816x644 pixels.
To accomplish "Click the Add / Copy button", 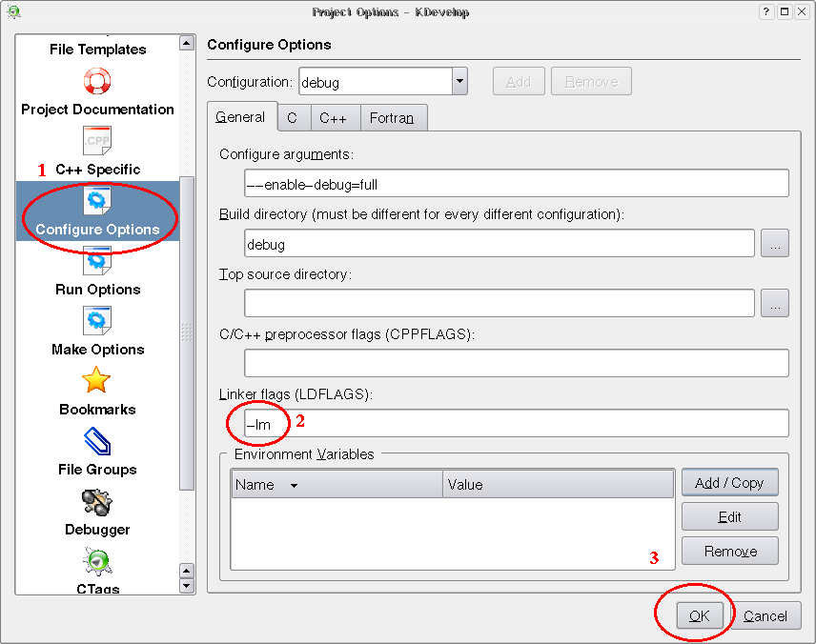I will [729, 483].
